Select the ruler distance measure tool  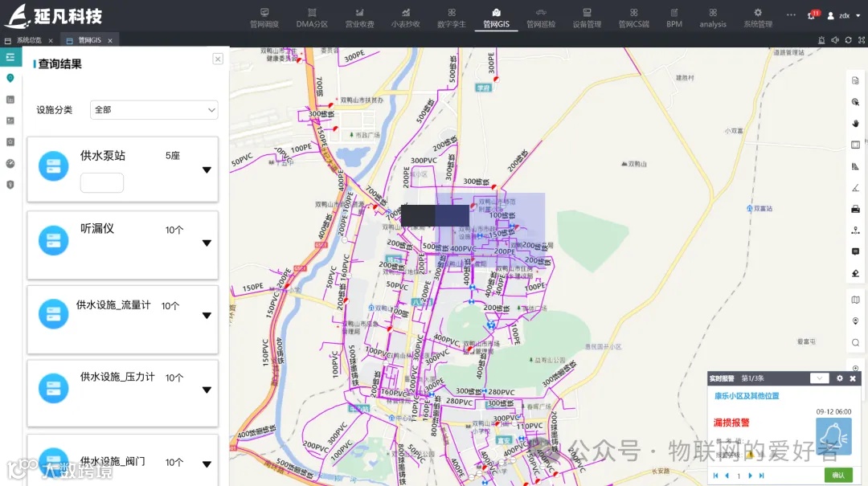855,166
